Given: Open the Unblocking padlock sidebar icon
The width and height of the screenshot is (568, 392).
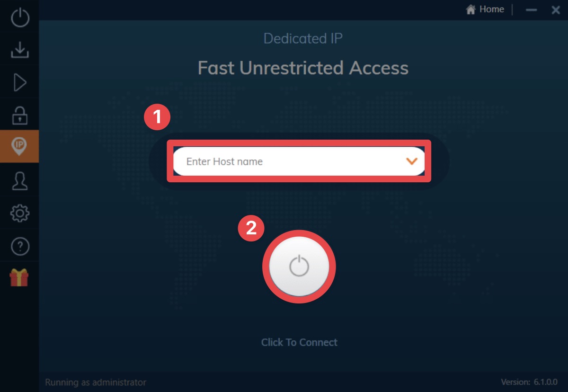Looking at the screenshot, I should point(20,115).
